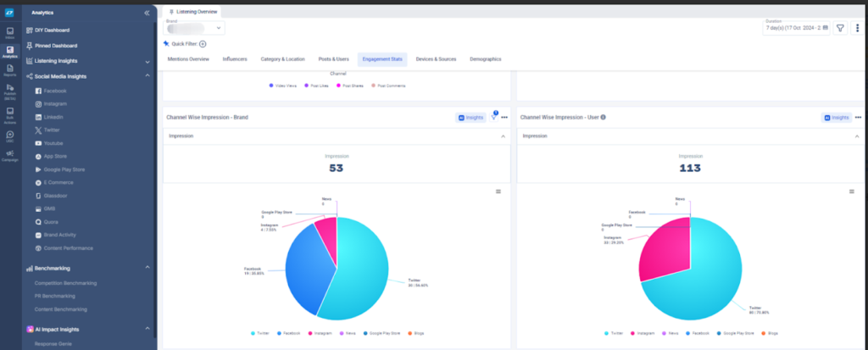Open the three-dot menu at the top right
The image size is (868, 350).
pyautogui.click(x=857, y=28)
